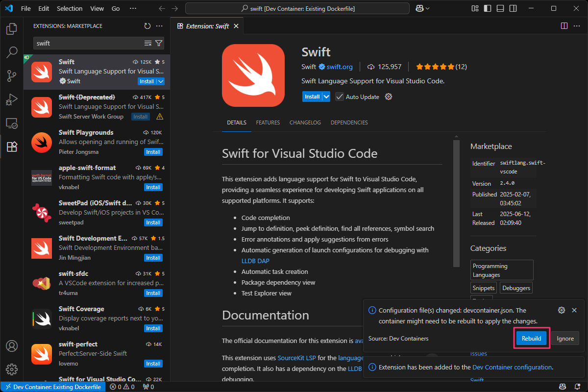588x392 pixels.
Task: Toggle the Auto Update checkbox
Action: point(339,97)
